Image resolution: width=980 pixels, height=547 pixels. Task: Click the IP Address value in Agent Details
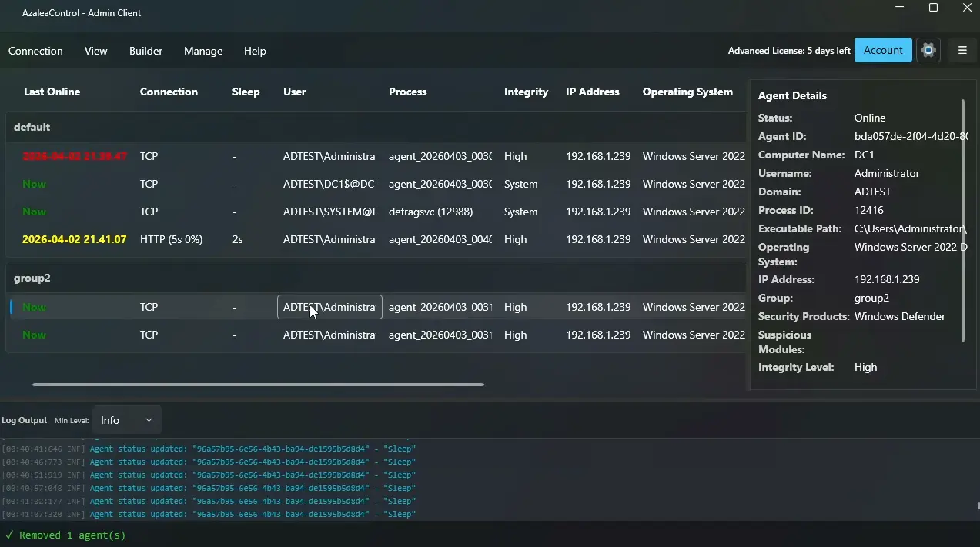click(887, 279)
